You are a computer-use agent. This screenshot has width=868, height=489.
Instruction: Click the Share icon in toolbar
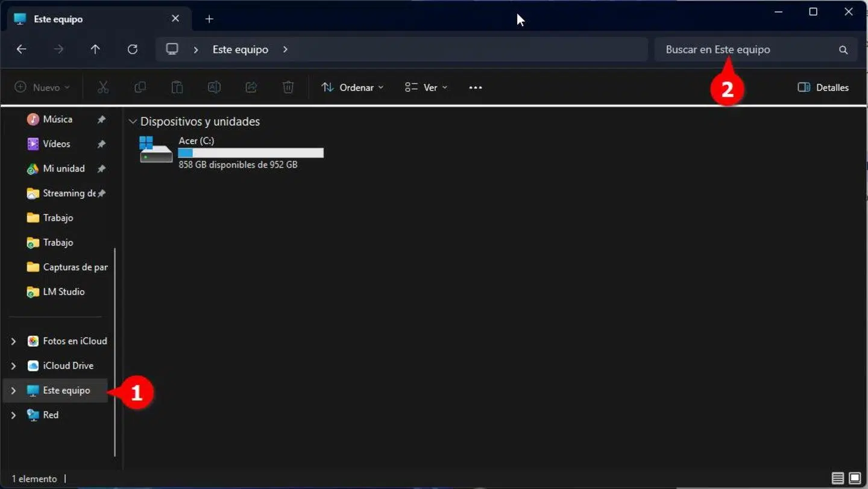click(251, 87)
